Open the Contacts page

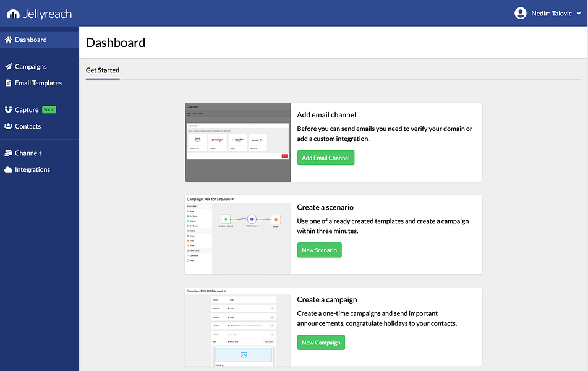point(40,126)
